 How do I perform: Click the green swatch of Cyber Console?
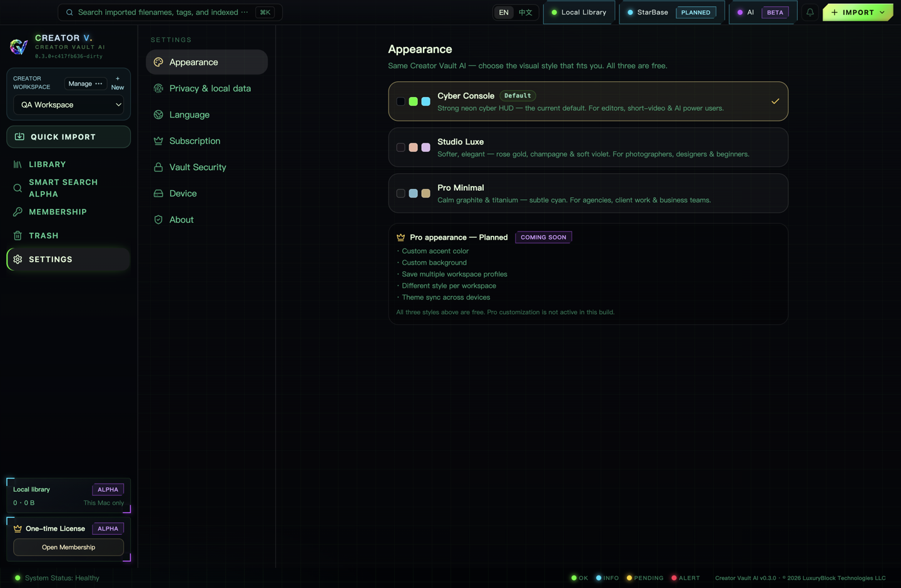pyautogui.click(x=413, y=101)
